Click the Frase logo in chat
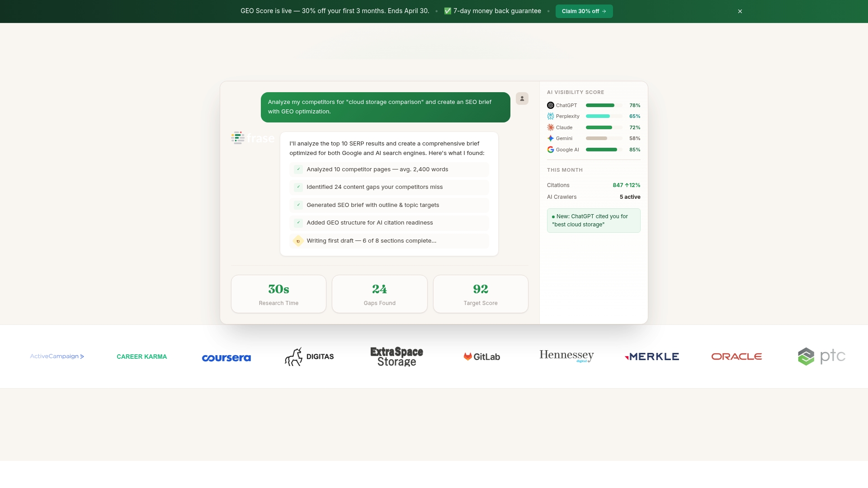The height and width of the screenshot is (488, 868). (x=252, y=138)
